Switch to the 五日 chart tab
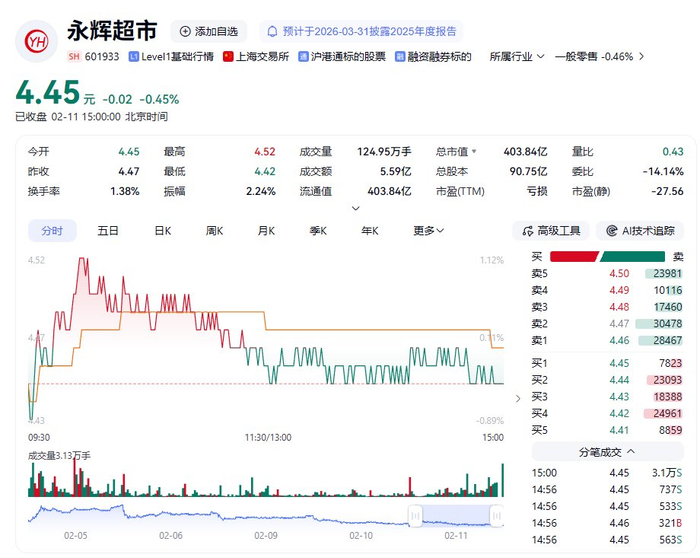 click(108, 231)
